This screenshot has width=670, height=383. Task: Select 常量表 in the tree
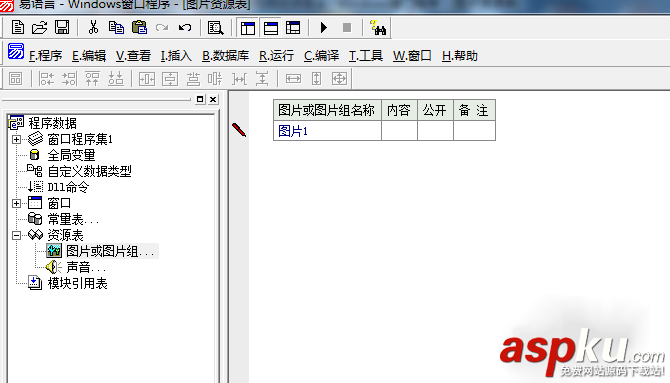click(x=73, y=219)
